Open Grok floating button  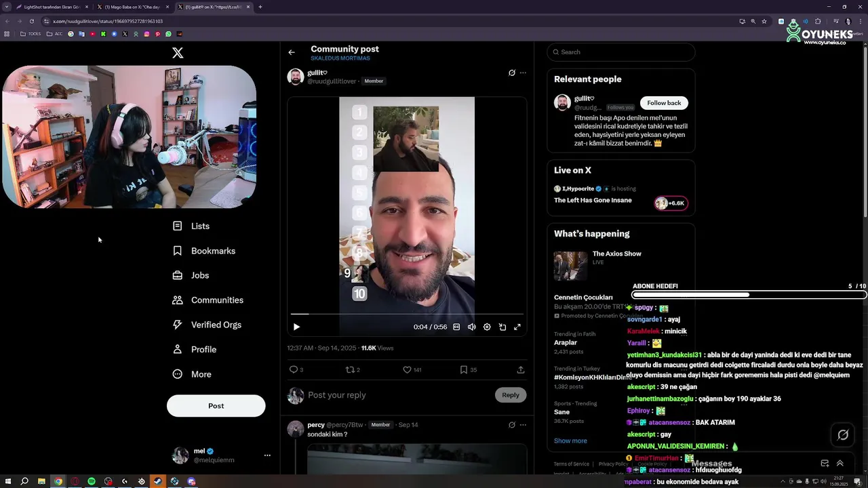coord(843,435)
